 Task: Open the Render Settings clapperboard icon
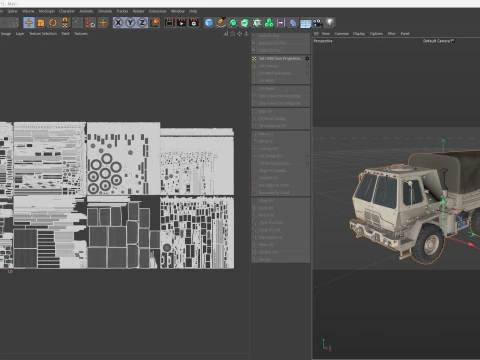pos(194,23)
